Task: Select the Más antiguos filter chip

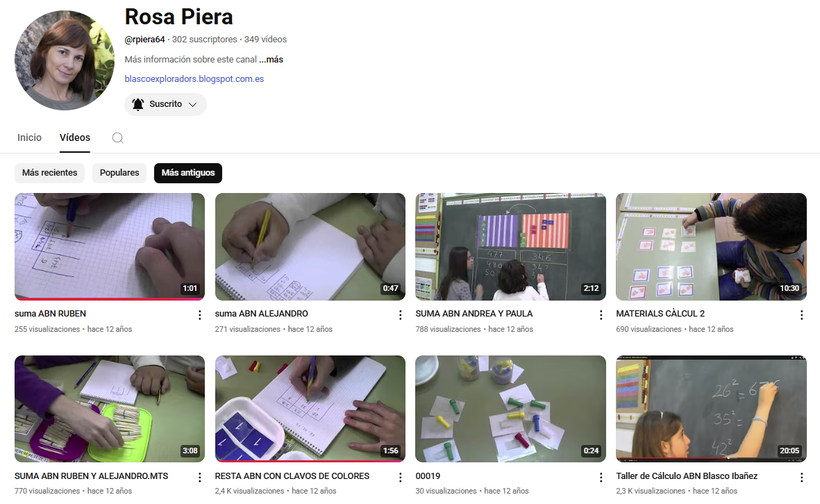Action: pos(187,173)
